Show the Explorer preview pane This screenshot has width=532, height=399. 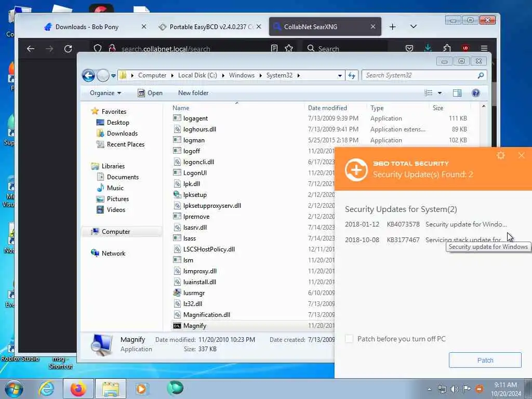point(457,93)
